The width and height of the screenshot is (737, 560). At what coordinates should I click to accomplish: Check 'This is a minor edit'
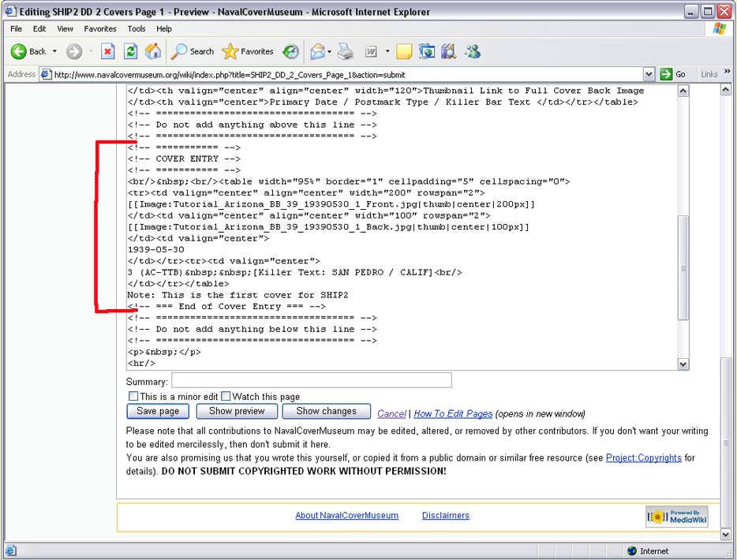(x=133, y=396)
